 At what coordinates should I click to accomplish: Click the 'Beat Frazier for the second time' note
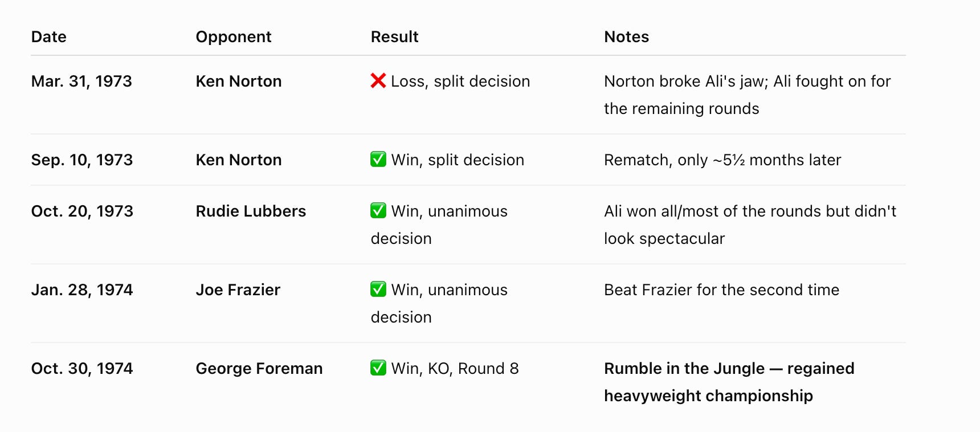click(x=722, y=290)
